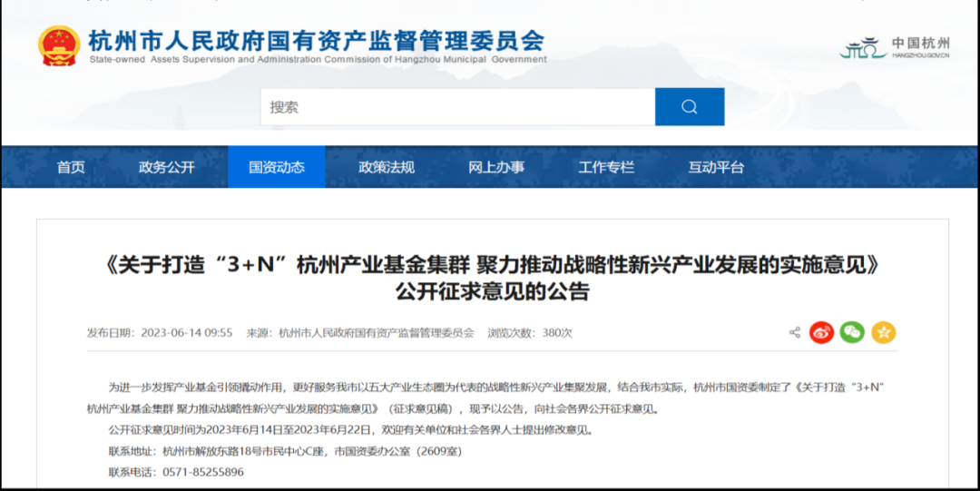
Task: Go to the 首页 tab
Action: 71,167
